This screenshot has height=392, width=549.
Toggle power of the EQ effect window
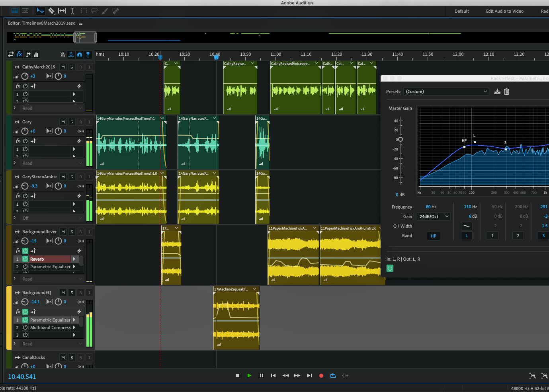(390, 269)
